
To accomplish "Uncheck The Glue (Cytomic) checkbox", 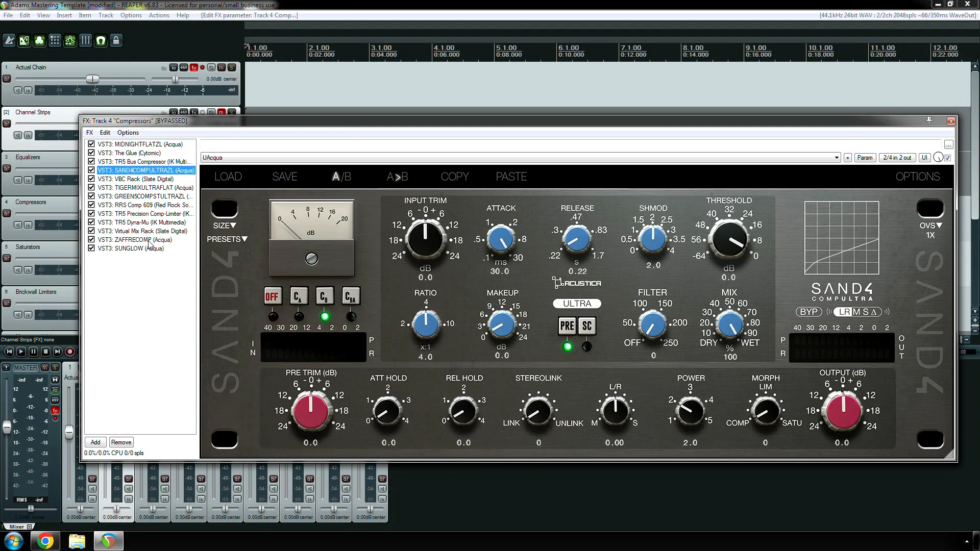I will pos(91,153).
